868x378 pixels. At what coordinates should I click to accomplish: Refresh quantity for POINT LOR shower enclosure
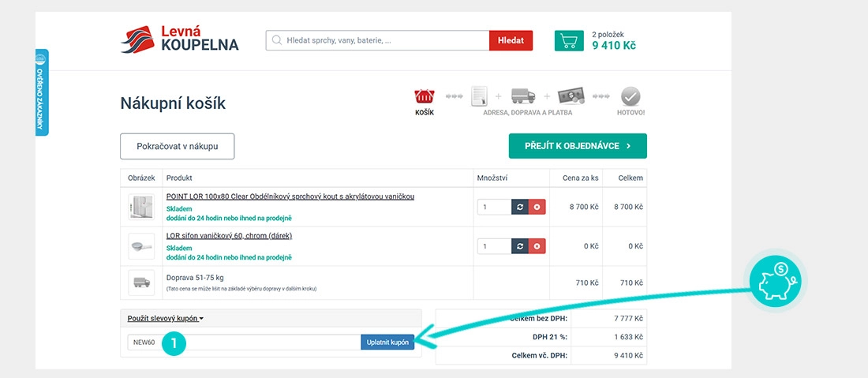tap(520, 207)
